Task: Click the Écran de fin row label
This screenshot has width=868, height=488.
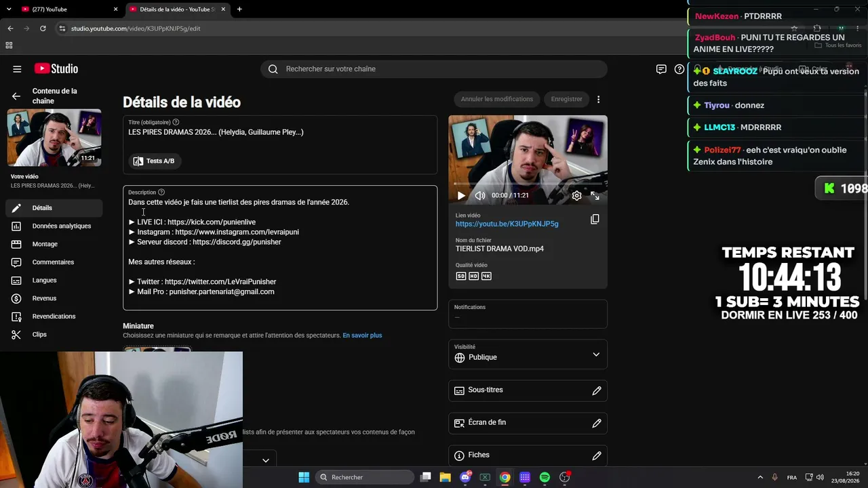Action: click(x=487, y=423)
